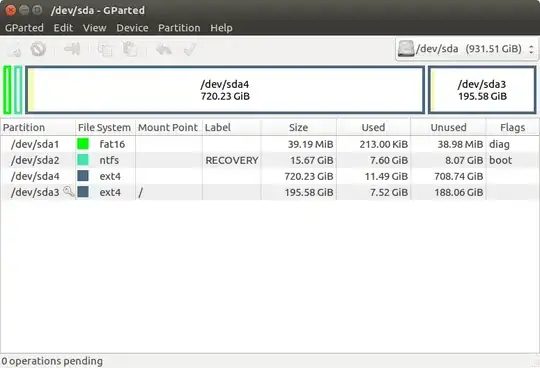
Task: Select the /dev/sda1 partition row
Action: [x=270, y=144]
